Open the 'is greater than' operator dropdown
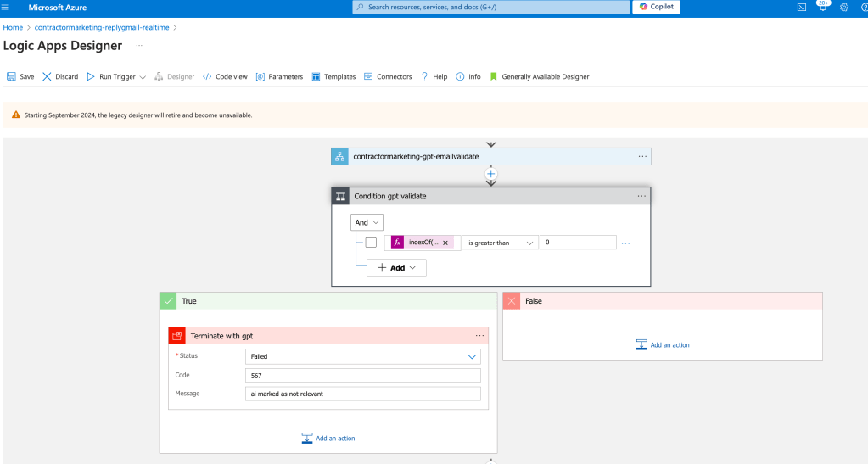The image size is (868, 464). (500, 243)
